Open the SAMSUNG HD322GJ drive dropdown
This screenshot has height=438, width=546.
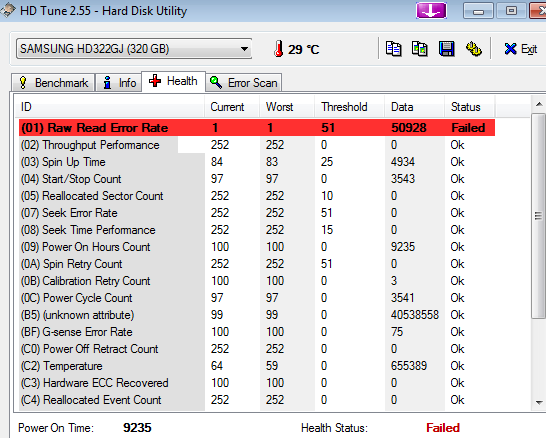pos(134,49)
